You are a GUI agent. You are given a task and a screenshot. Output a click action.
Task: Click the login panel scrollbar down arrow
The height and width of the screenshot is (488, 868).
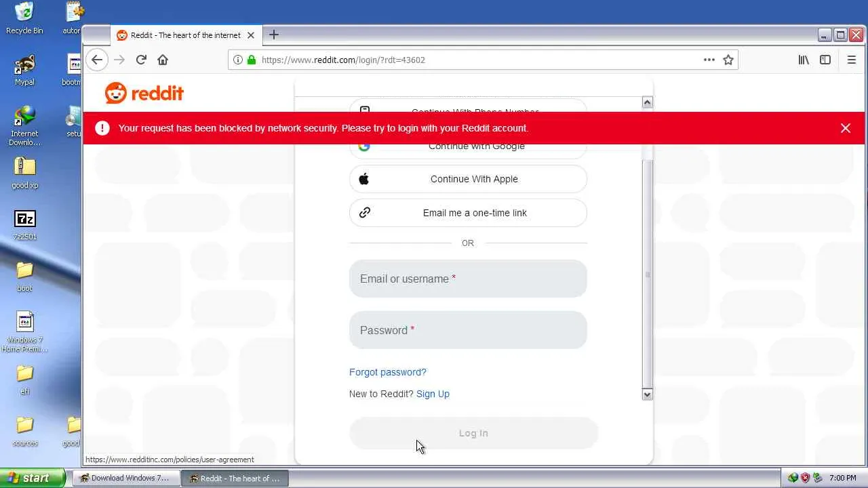click(647, 394)
